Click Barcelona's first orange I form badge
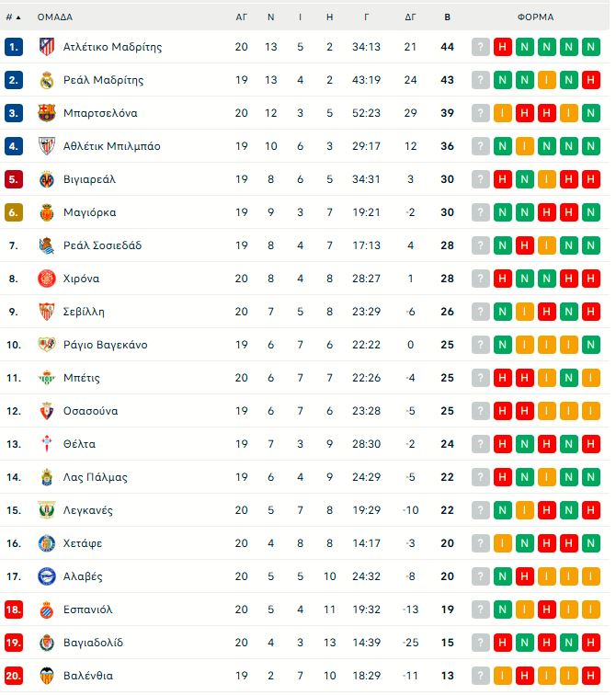The width and height of the screenshot is (616, 695). (x=502, y=113)
